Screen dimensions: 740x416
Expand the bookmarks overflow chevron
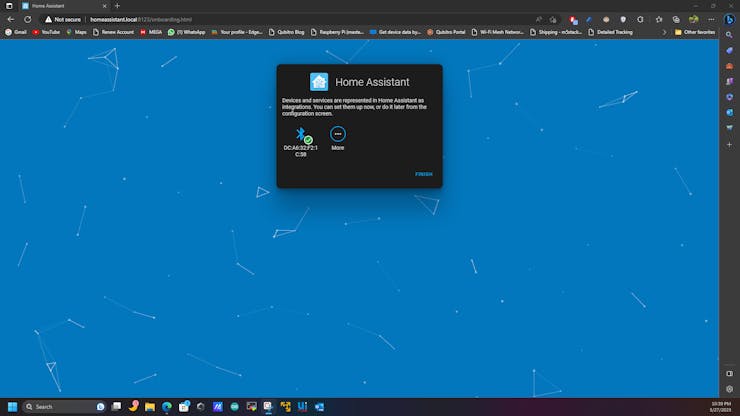664,32
